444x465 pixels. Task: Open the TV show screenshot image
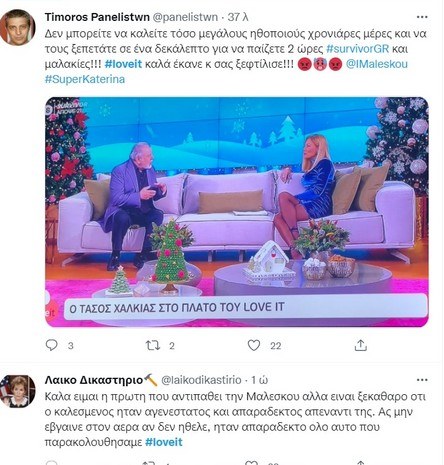tap(237, 212)
